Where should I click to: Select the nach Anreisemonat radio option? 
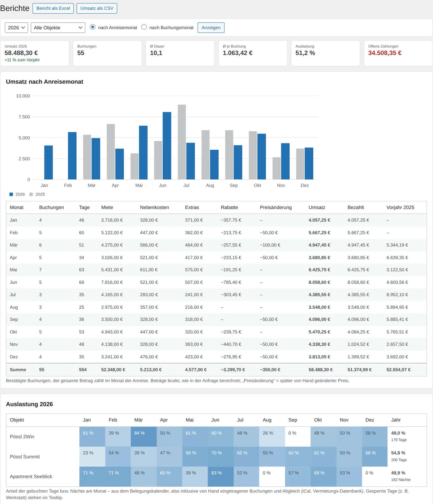(x=92, y=27)
